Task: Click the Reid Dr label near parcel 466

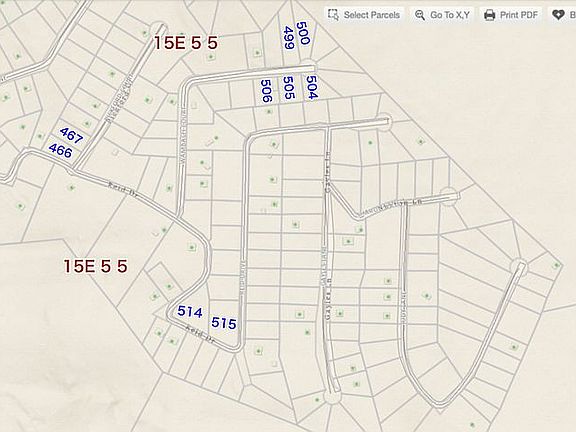Action: click(123, 190)
